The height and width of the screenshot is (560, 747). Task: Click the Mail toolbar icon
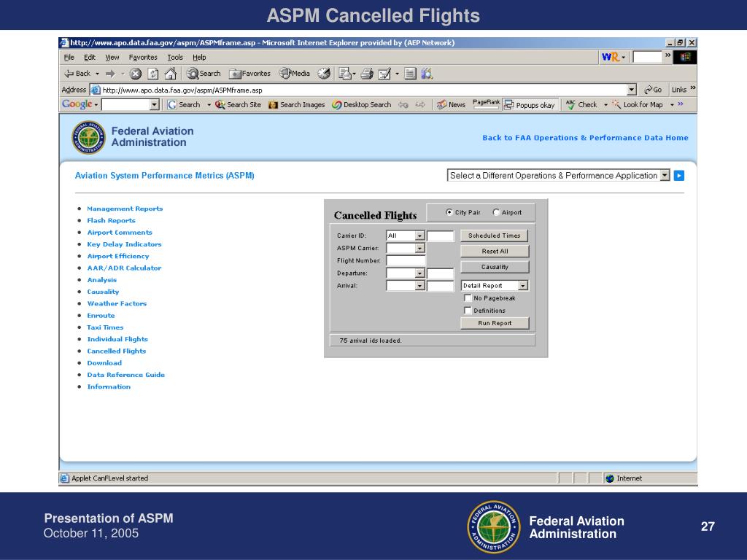coord(345,74)
